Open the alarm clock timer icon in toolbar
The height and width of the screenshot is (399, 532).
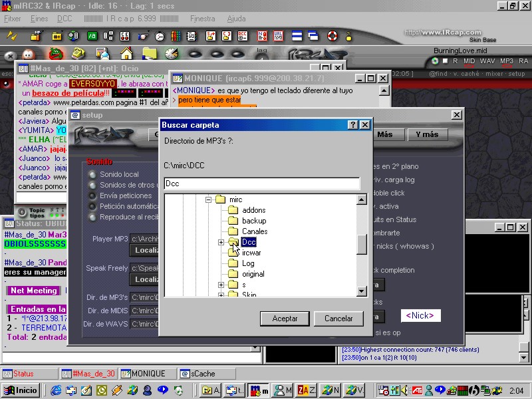160,36
